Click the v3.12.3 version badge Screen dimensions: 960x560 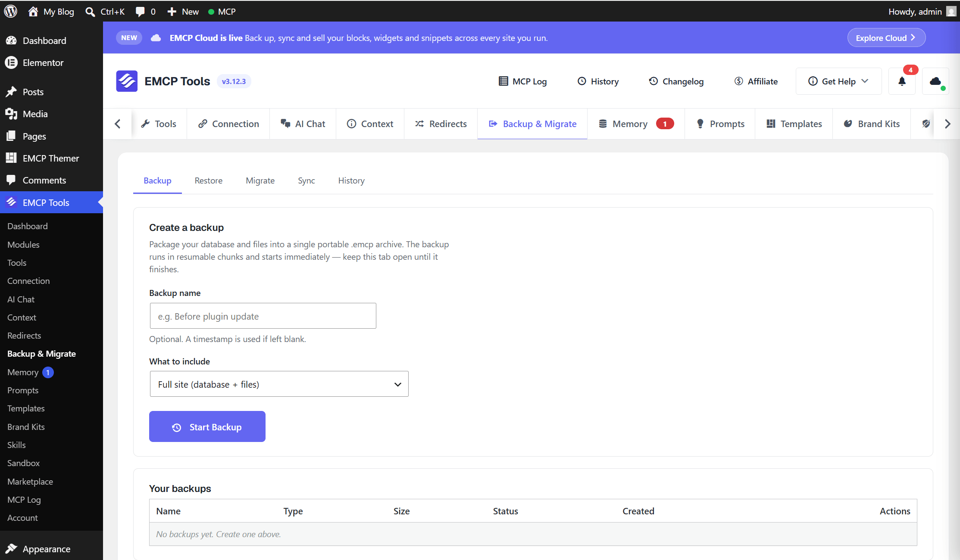pos(234,81)
